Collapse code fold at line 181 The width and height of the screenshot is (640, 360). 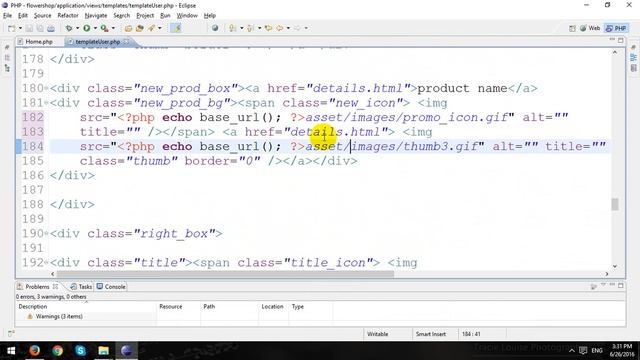click(47, 103)
